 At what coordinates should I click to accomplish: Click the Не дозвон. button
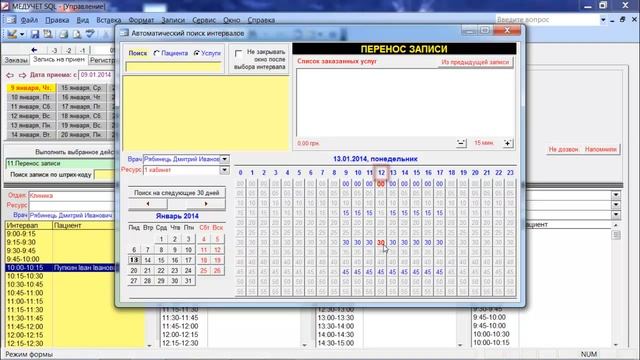coord(563,149)
